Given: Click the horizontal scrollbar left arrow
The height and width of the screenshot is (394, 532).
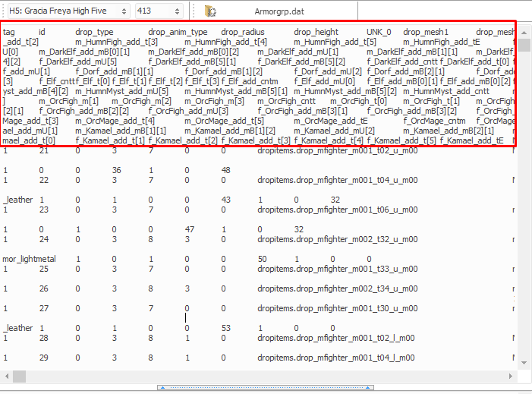Looking at the screenshot, I should (6, 376).
